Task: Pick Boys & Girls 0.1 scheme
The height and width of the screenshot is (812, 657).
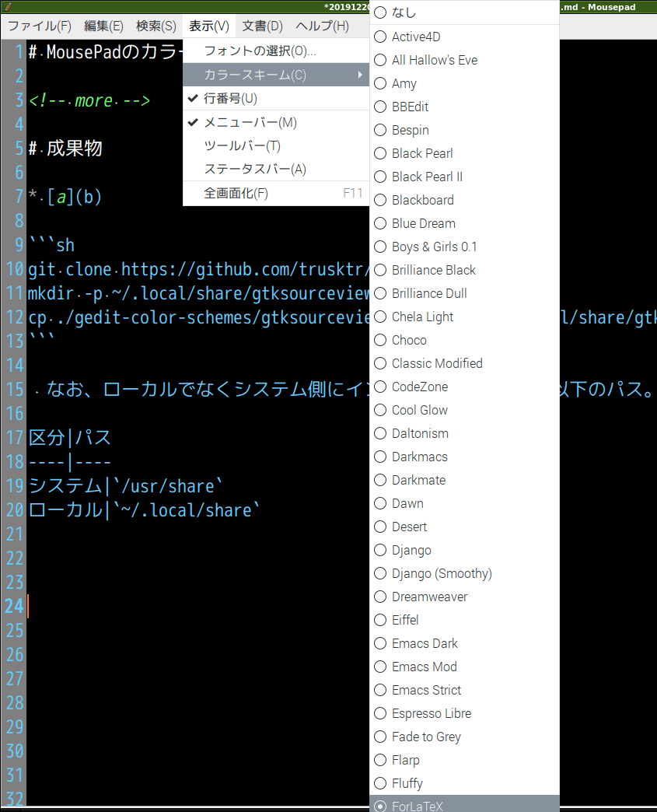Action: (x=464, y=247)
